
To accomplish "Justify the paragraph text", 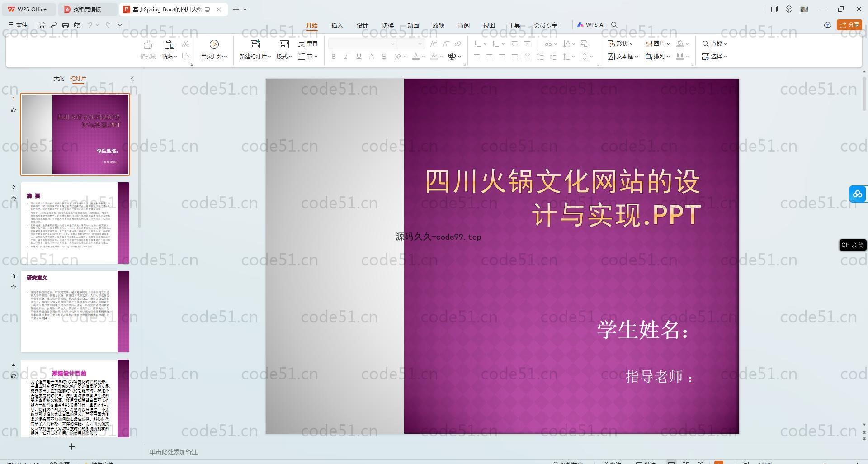I will (514, 57).
